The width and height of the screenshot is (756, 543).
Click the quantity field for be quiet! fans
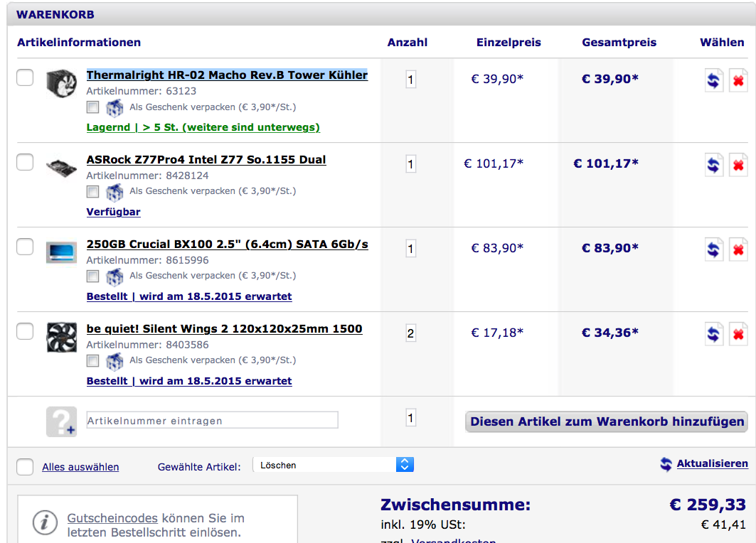[x=410, y=333]
